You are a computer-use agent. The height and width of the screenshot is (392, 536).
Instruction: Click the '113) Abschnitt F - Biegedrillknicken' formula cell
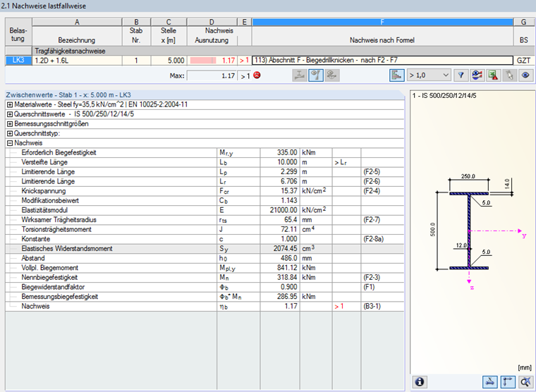(x=382, y=61)
